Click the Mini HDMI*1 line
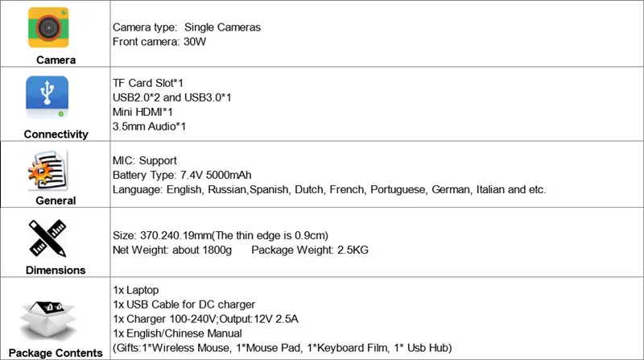 point(142,112)
